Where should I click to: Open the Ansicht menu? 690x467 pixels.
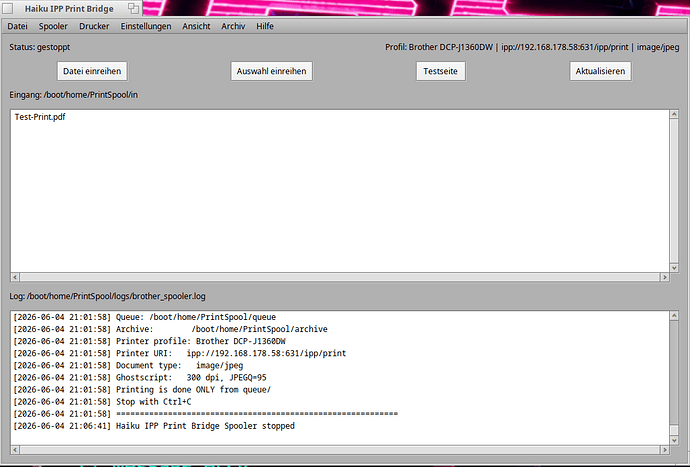click(x=196, y=26)
